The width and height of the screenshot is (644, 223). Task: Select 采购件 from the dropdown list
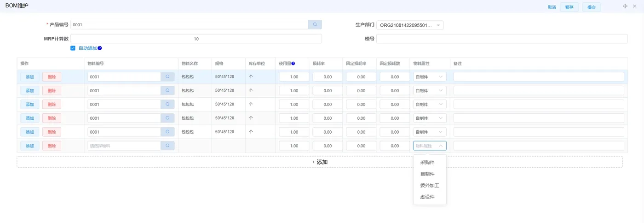tap(430, 163)
